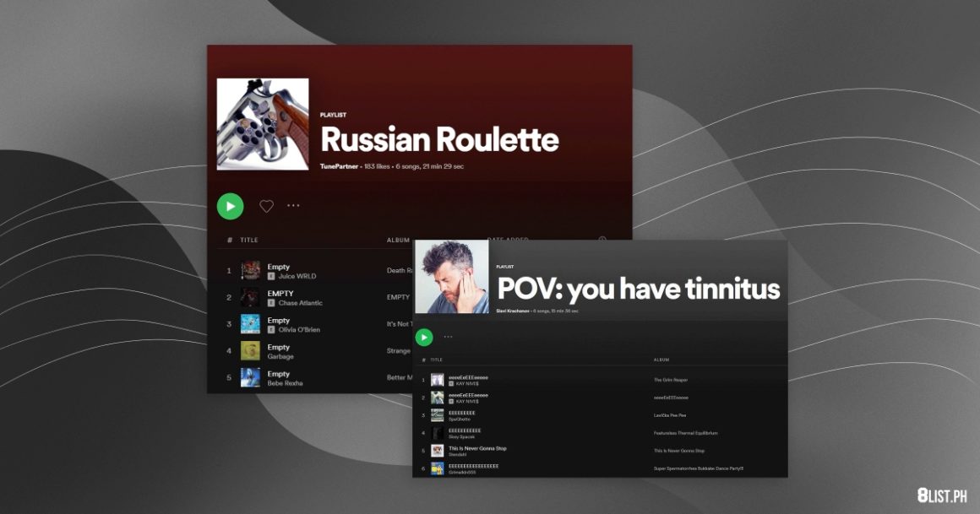Select the track Empty by Garbage
The image size is (980, 514).
[x=279, y=348]
